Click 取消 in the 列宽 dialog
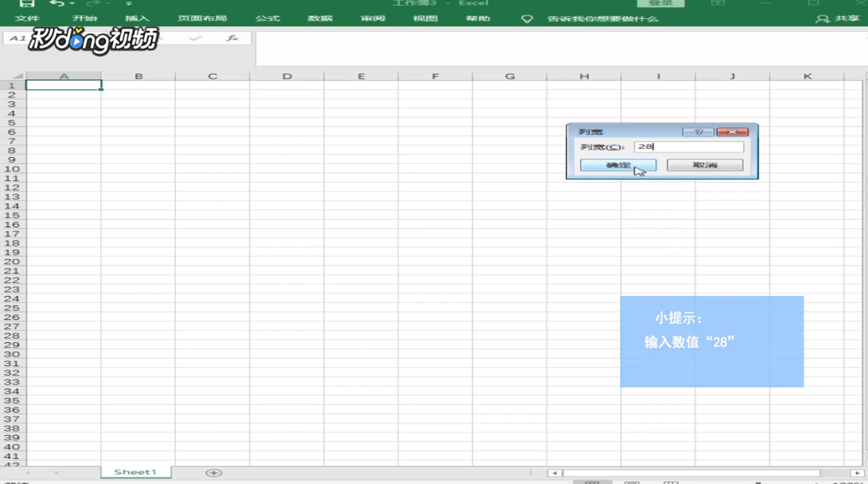 coord(705,165)
